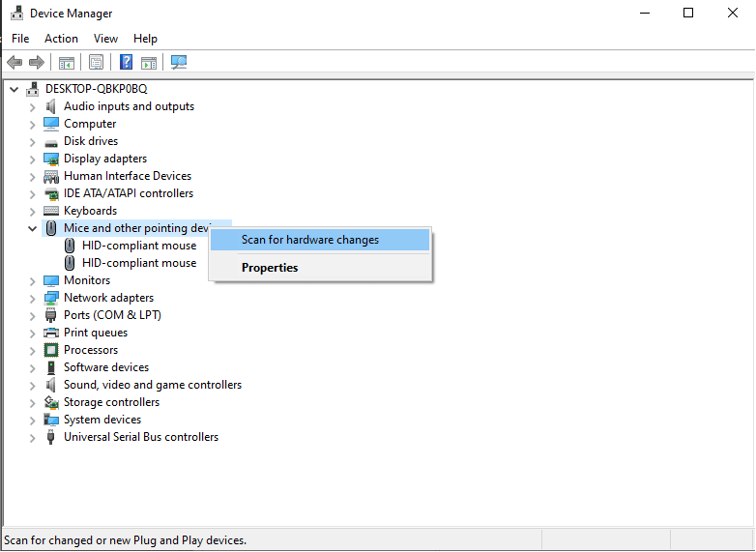Click the Disk drives device icon
This screenshot has height=552, width=756.
51,141
